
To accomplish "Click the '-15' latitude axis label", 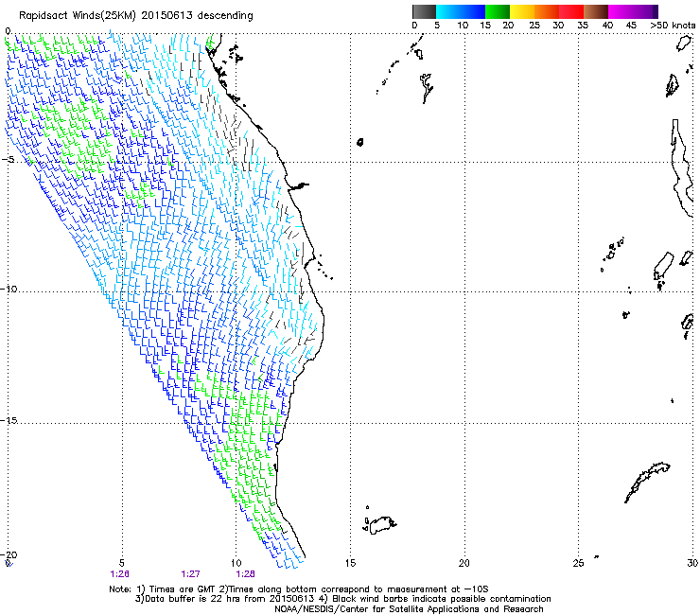I will coord(9,420).
